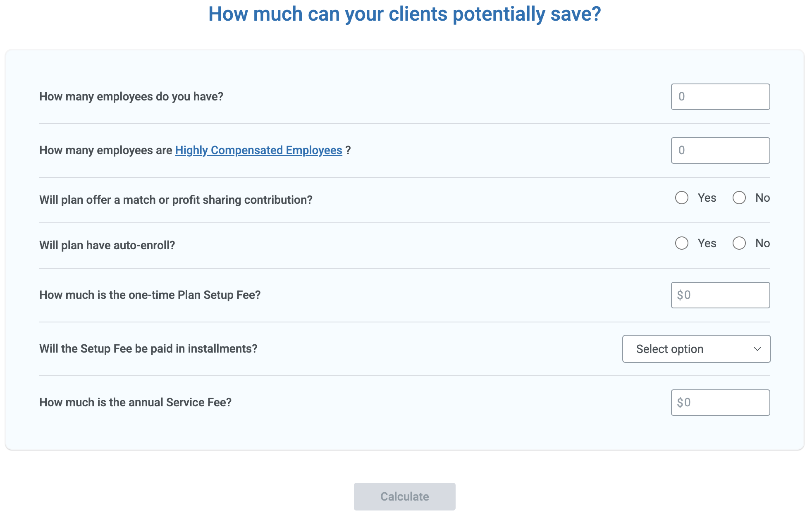Select No for match or profit sharing contribution
The width and height of the screenshot is (812, 520).
739,198
